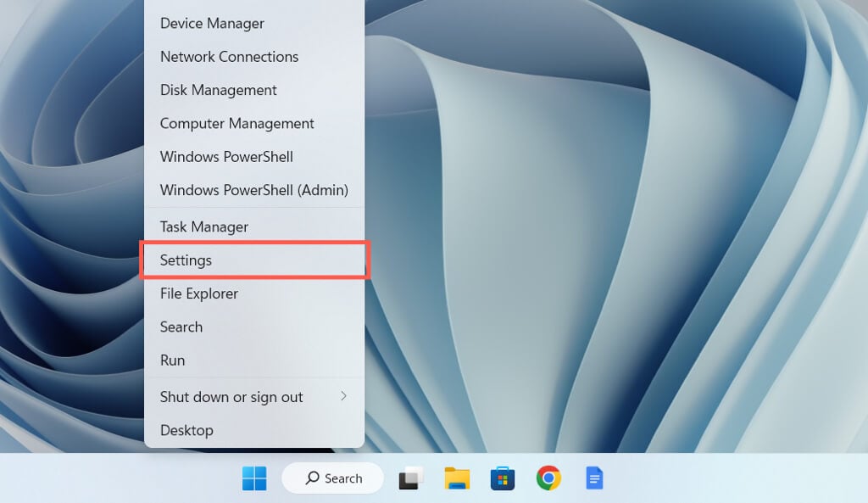868x503 pixels.
Task: Launch Windows PowerShell
Action: point(254,157)
